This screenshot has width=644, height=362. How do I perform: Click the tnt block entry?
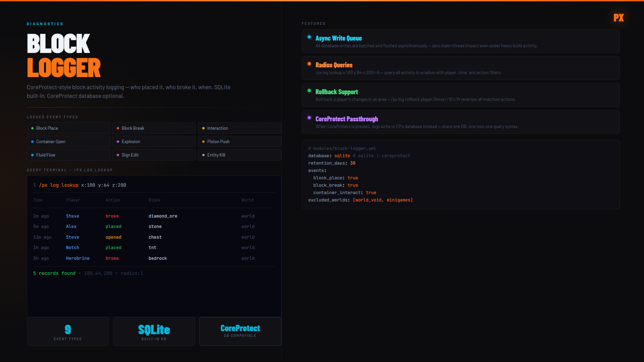pos(152,248)
